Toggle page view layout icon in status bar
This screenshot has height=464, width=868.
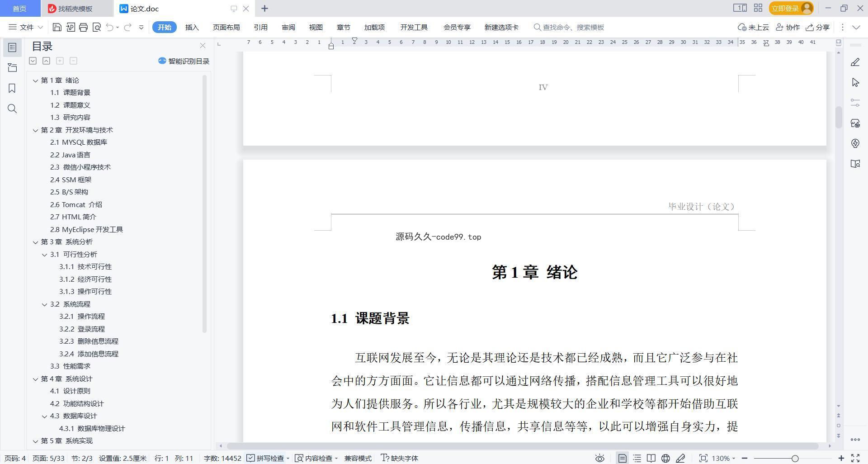622,458
